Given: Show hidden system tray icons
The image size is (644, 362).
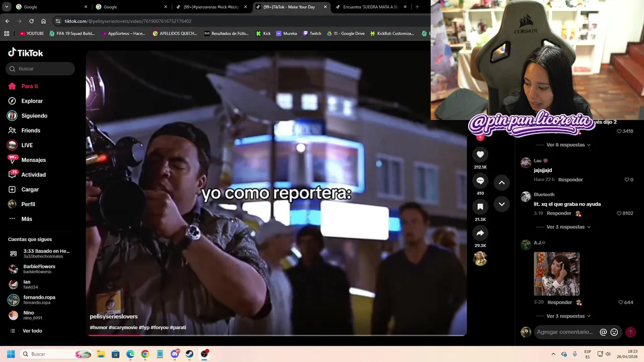Looking at the screenshot, I should 553,354.
